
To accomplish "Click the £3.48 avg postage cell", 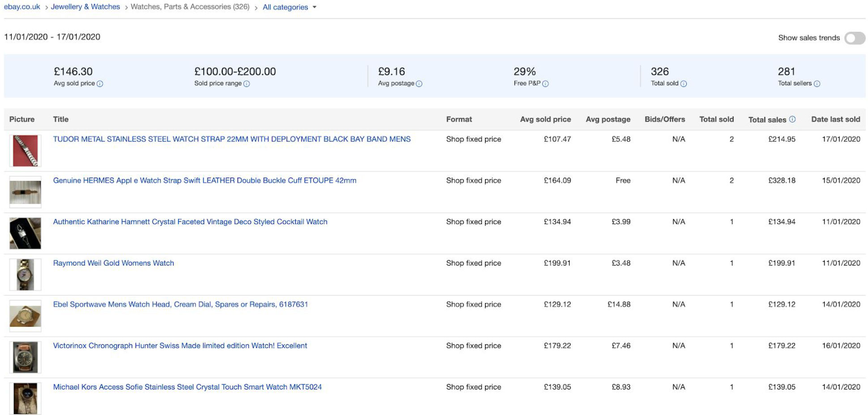I will coord(621,263).
